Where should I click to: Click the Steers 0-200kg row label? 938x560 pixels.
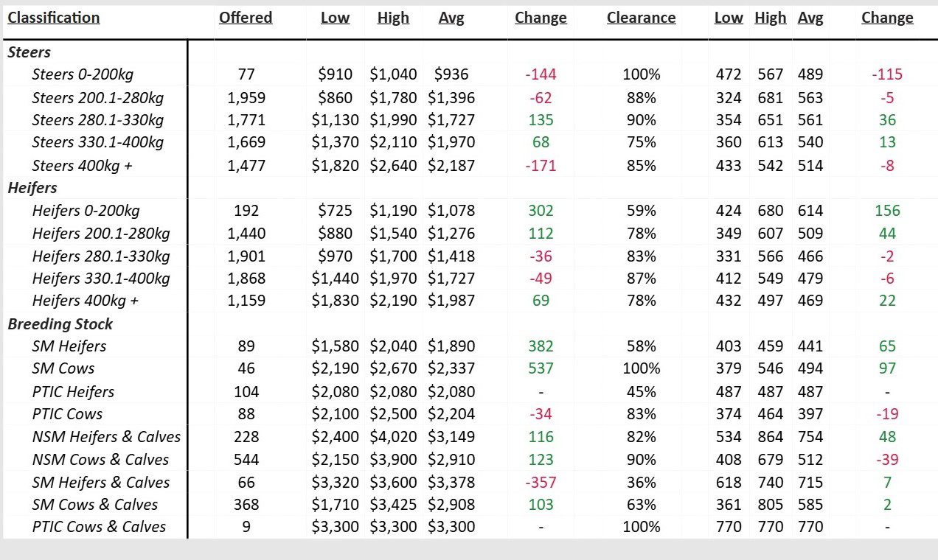83,74
